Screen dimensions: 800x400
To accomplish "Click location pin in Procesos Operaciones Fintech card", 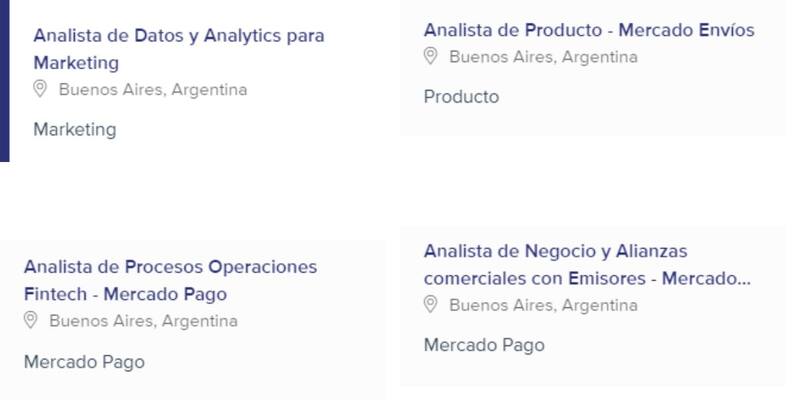I will pyautogui.click(x=31, y=321).
